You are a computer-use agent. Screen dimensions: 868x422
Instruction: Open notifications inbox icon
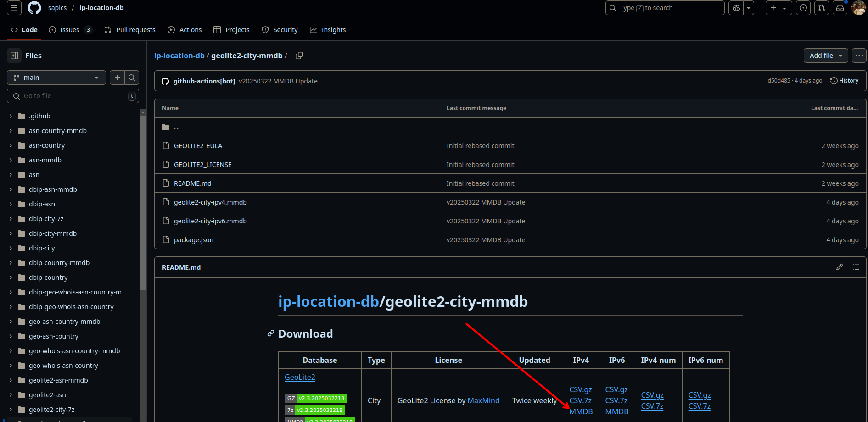point(840,8)
